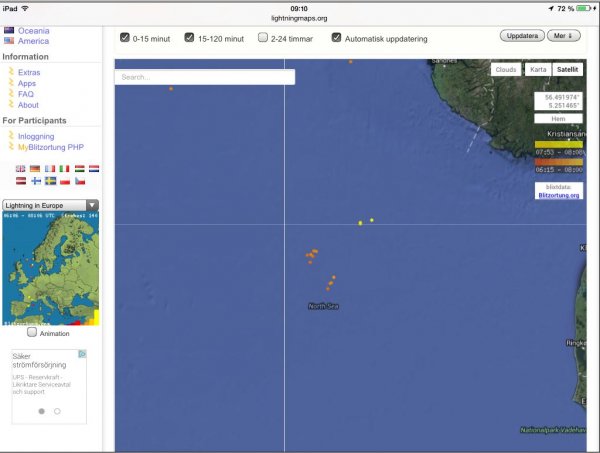Image resolution: width=600 pixels, height=453 pixels.
Task: Enable the 2-24 timmar checkbox
Action: tap(263, 38)
